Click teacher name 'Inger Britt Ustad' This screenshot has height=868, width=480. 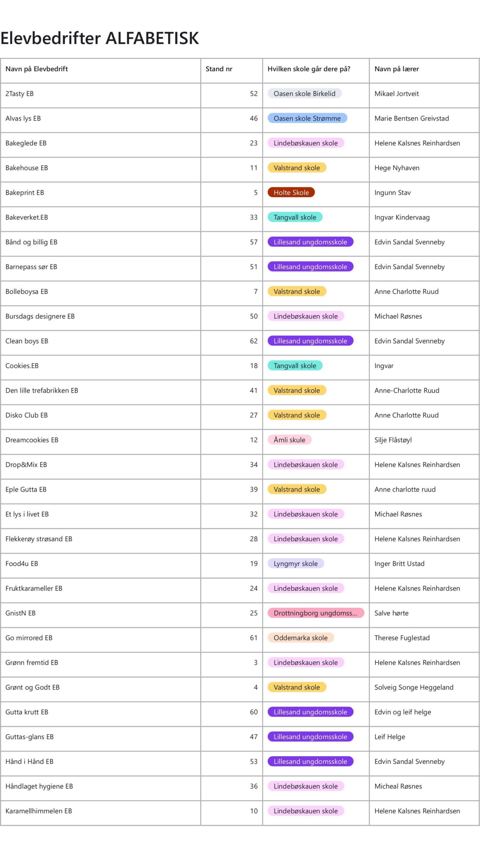click(x=399, y=564)
